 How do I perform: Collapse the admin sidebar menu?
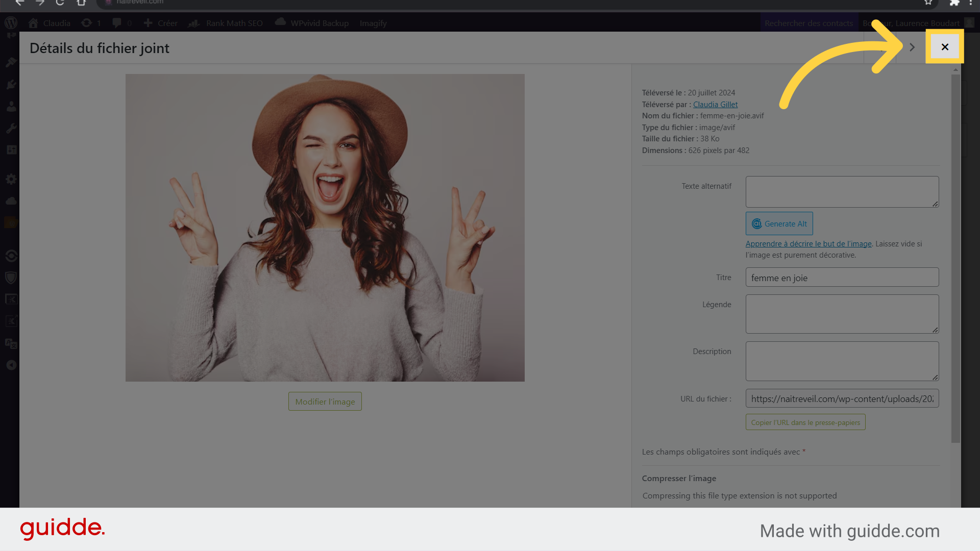point(11,365)
